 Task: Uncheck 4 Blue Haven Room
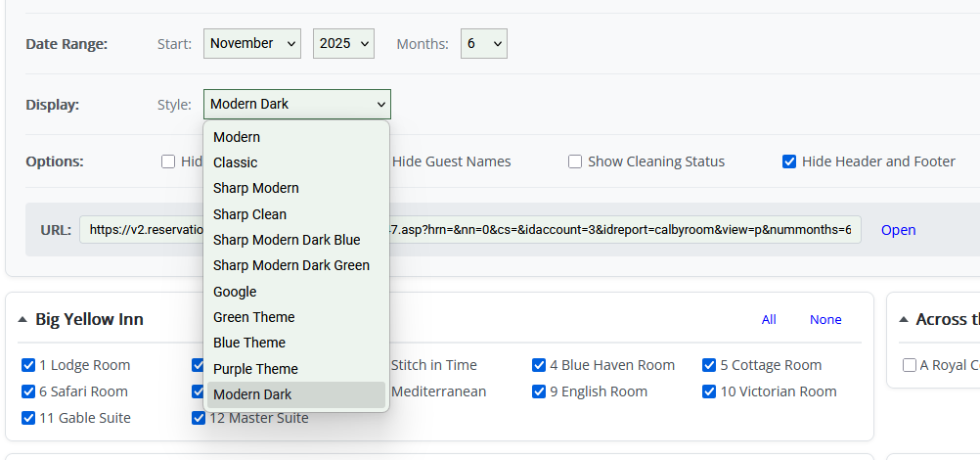click(539, 365)
